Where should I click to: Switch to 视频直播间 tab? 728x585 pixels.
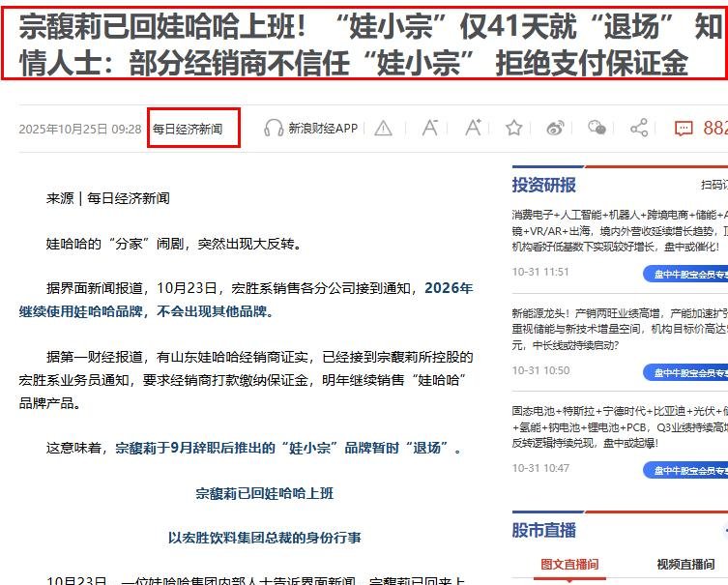click(x=685, y=565)
